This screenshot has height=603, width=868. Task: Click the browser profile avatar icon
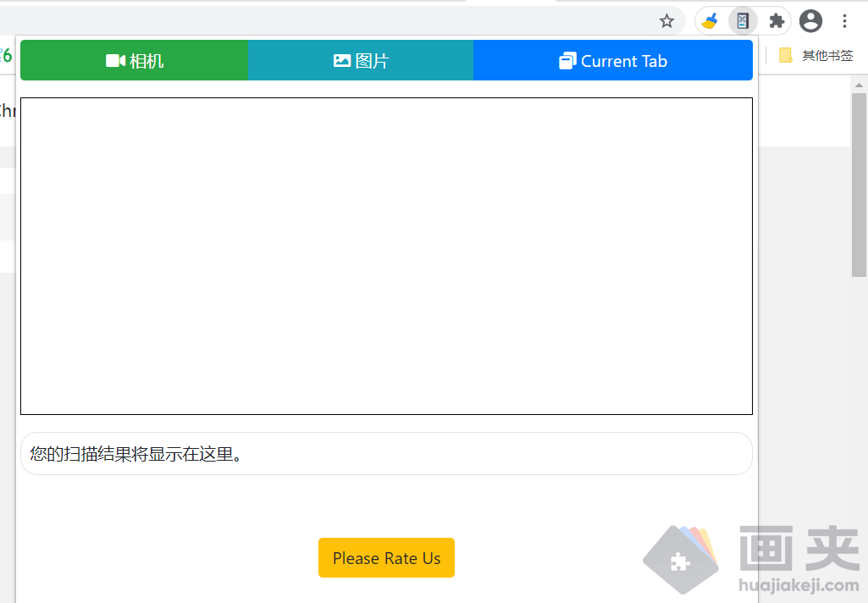tap(810, 20)
